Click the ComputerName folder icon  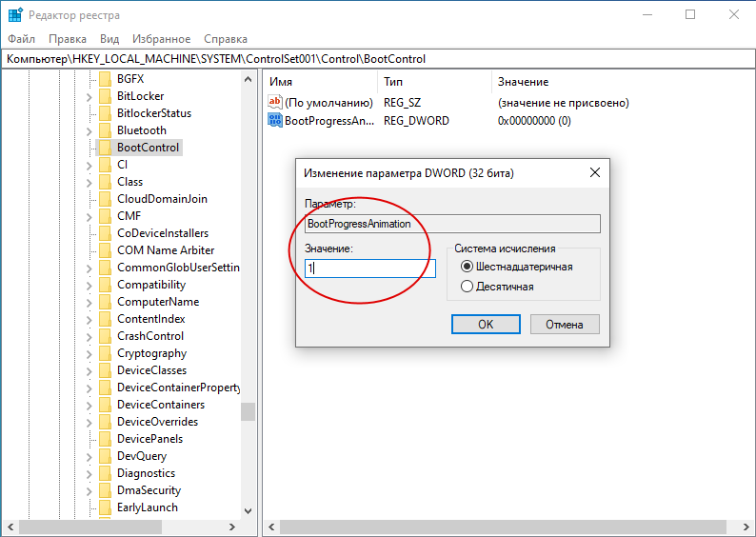coord(105,302)
